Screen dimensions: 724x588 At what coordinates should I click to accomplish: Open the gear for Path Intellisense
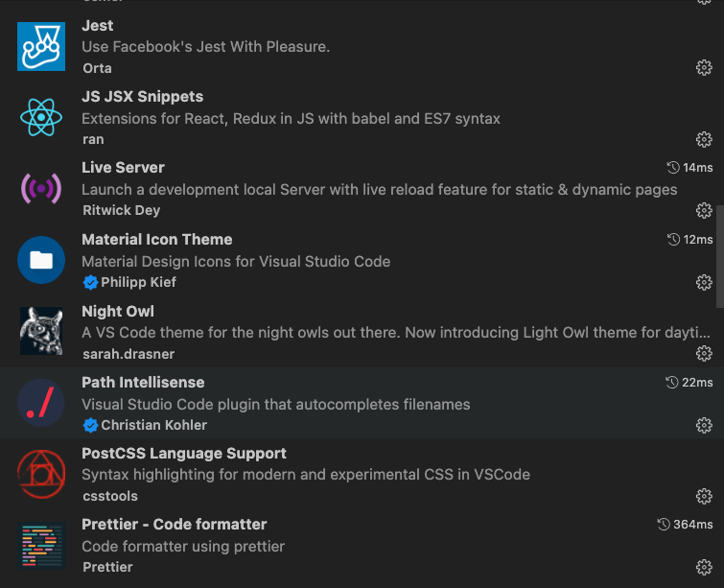click(704, 425)
